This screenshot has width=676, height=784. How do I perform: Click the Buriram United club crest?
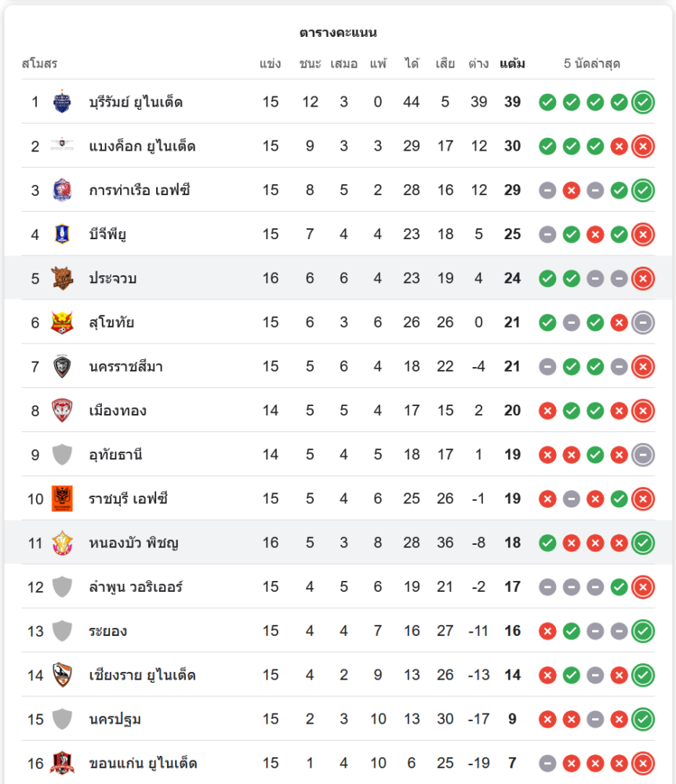pyautogui.click(x=62, y=102)
